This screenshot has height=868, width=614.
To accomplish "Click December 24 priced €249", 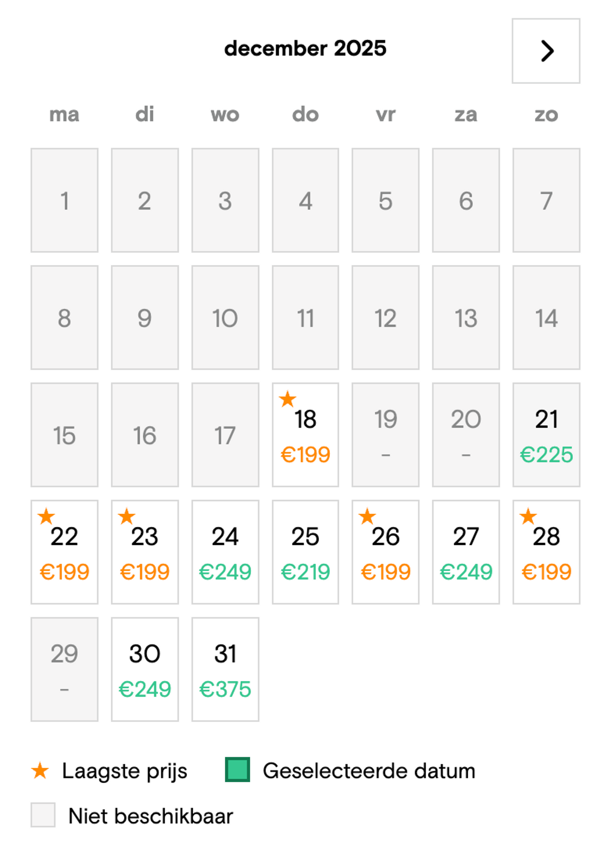I will 225,552.
